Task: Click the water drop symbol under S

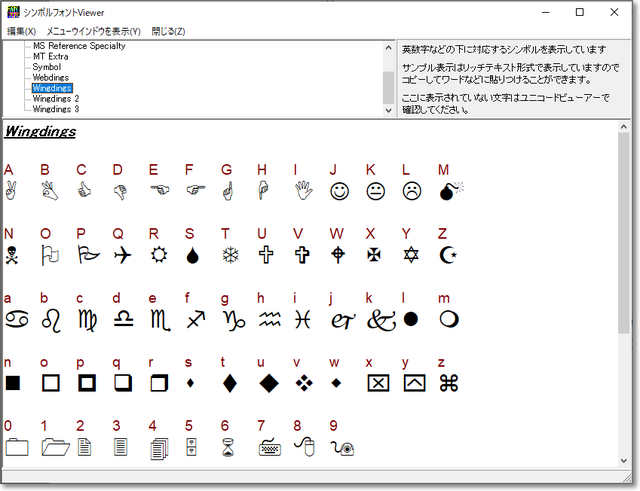Action: click(x=193, y=254)
